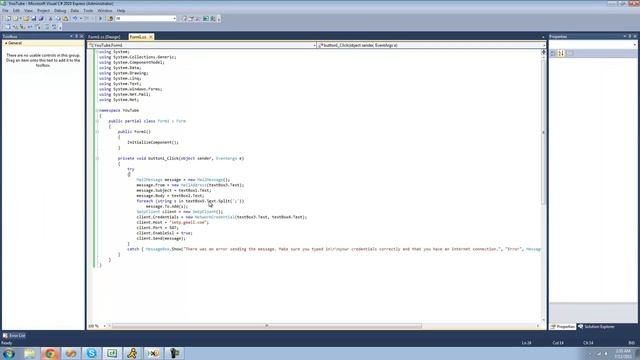Image resolution: width=640 pixels, height=360 pixels.
Task: Open the Project menu
Action: click(43, 11)
